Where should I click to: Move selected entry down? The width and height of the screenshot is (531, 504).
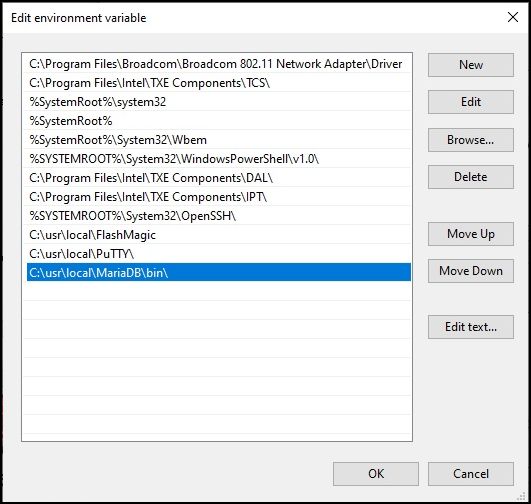[471, 271]
